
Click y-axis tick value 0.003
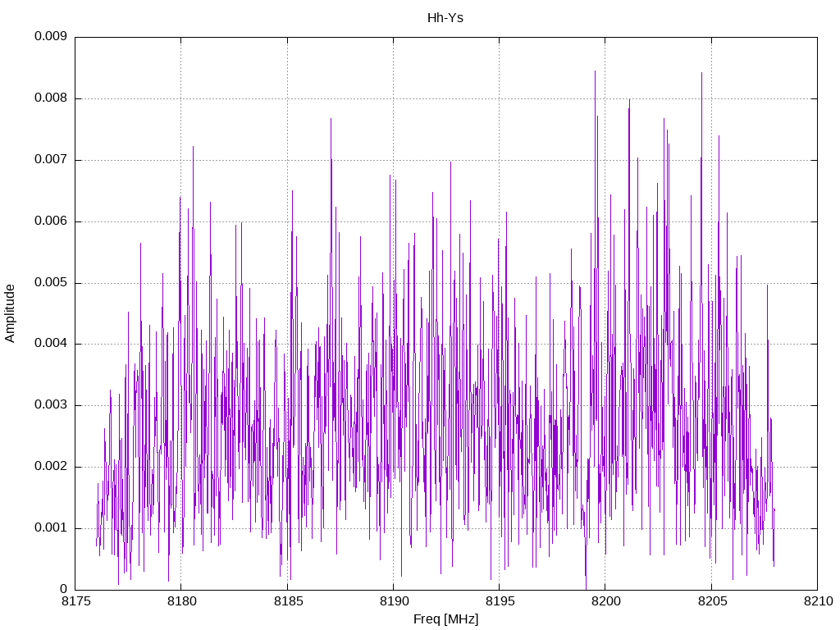point(51,404)
